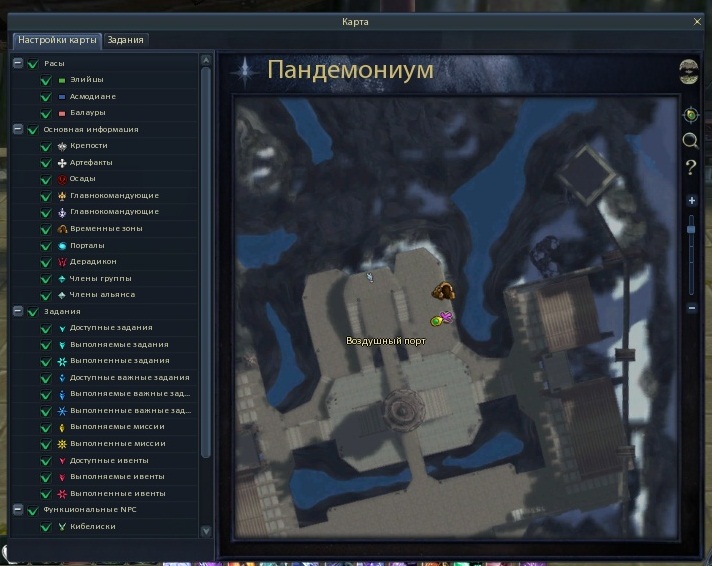This screenshot has width=712, height=566.
Task: Click the Выполненные важные зад... row
Action: pos(104,411)
